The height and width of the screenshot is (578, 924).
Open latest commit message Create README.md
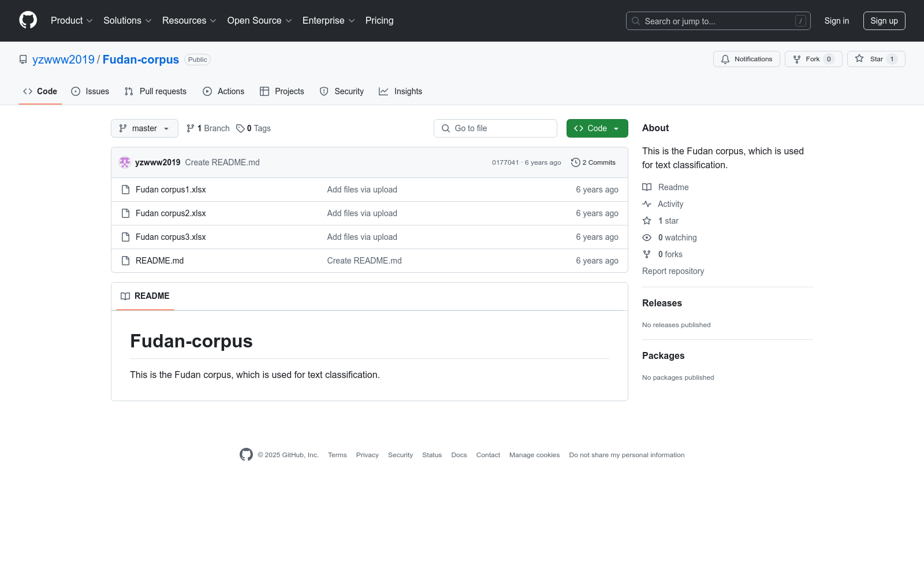coord(222,162)
